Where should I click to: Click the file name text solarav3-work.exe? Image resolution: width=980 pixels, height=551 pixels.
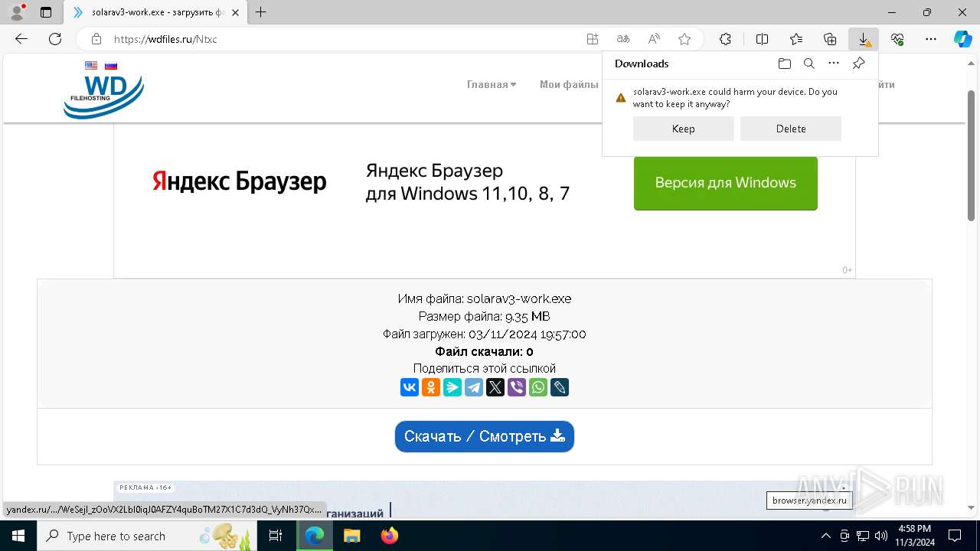(x=519, y=299)
